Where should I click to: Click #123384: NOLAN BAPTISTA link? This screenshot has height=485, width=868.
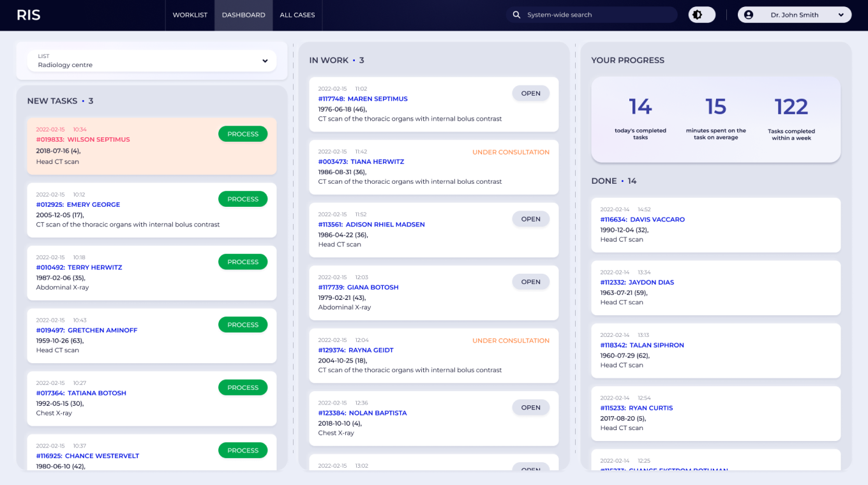click(363, 413)
